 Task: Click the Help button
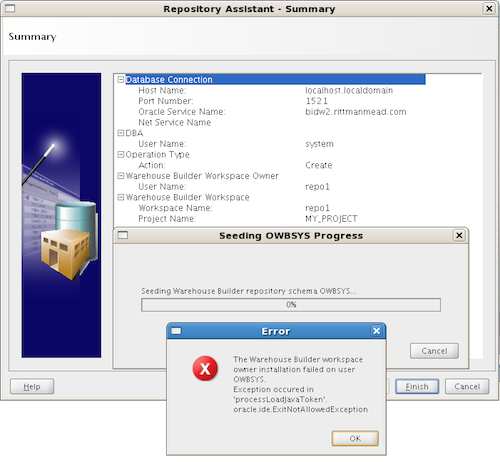[x=32, y=386]
